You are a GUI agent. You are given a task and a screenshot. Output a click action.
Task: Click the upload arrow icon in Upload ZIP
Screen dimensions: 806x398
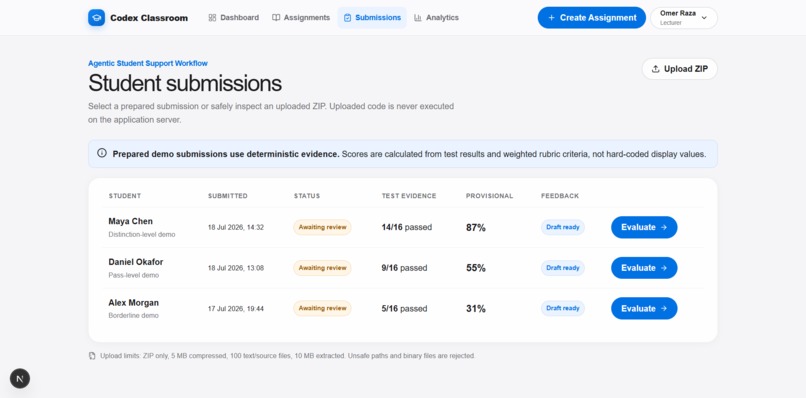coord(655,69)
